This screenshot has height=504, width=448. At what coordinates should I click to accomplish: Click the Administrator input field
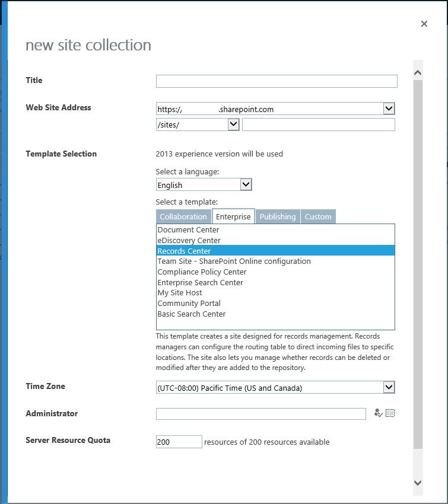(261, 414)
